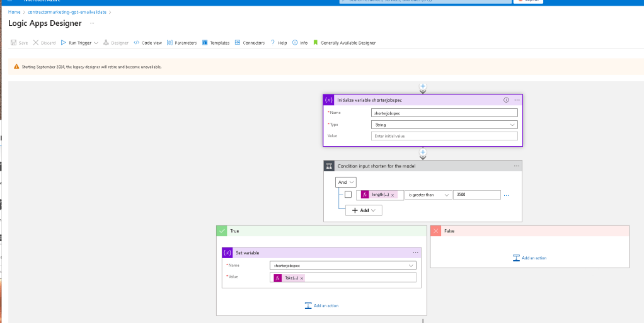Remove the Take(...) expression token

(302, 278)
